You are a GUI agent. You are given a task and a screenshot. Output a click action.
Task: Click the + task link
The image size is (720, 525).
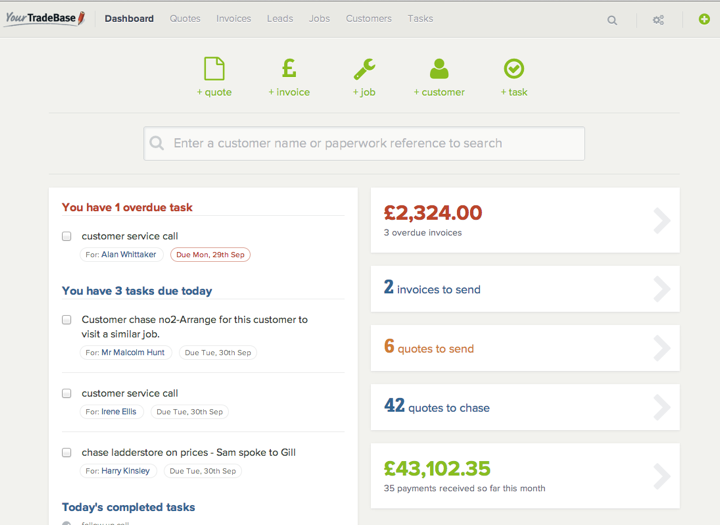514,92
